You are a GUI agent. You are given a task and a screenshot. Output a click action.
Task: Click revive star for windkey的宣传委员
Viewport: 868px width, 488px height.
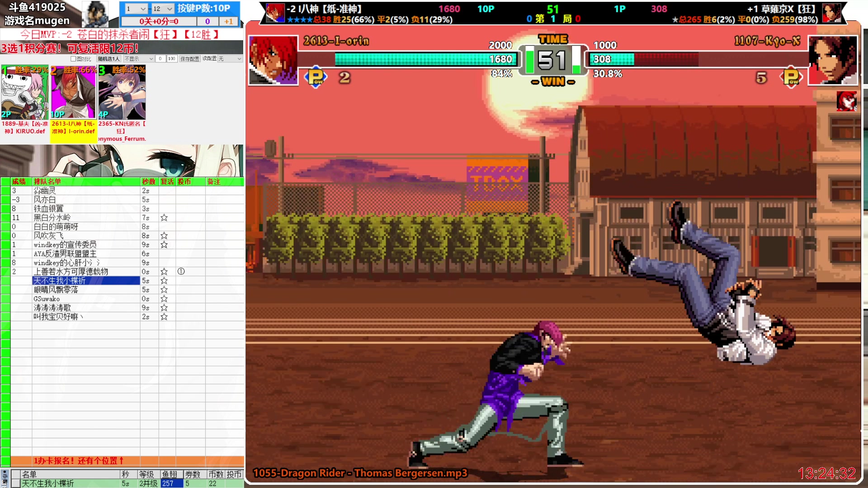tap(164, 245)
